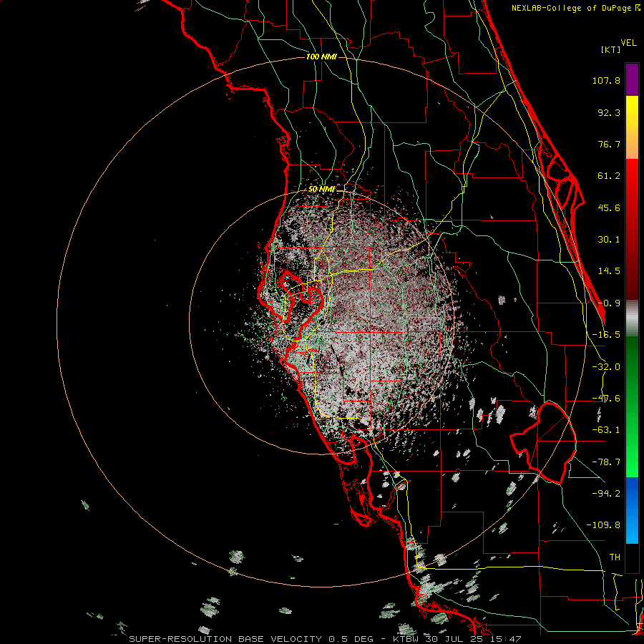Click the Lake Okeechobee red outline

click(543, 443)
